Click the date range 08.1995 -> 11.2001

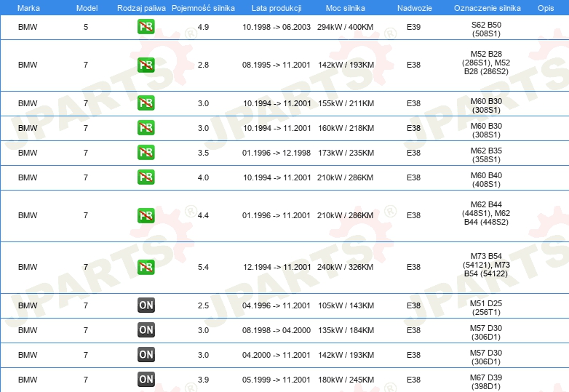pyautogui.click(x=276, y=65)
